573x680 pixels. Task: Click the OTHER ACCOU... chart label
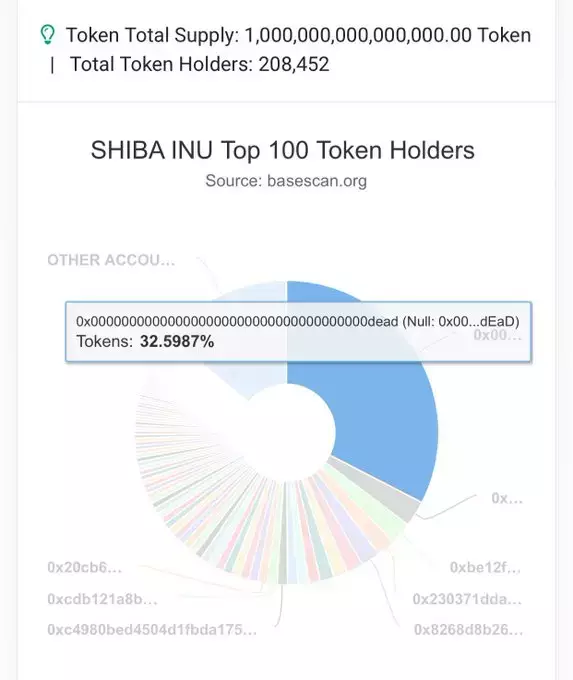(111, 260)
